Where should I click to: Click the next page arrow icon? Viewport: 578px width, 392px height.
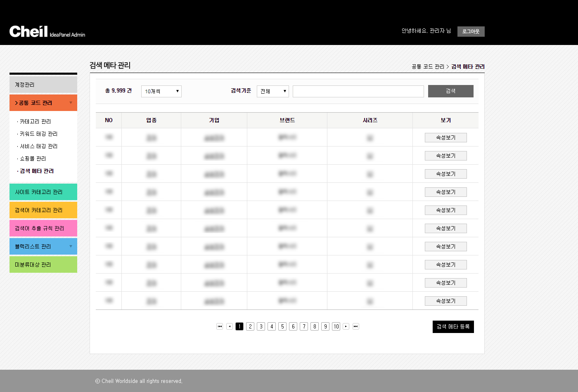click(x=346, y=326)
